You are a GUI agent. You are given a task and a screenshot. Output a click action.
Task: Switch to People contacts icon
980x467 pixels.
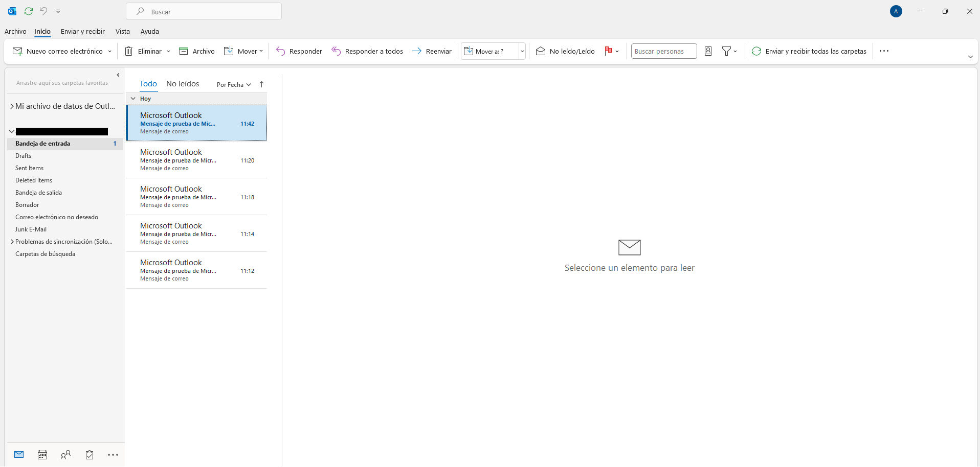65,455
